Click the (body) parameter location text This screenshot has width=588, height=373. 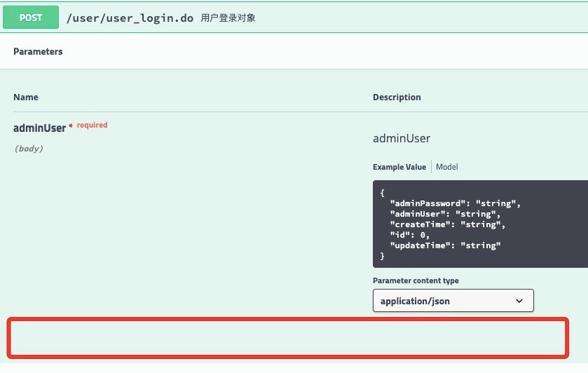[x=29, y=149]
